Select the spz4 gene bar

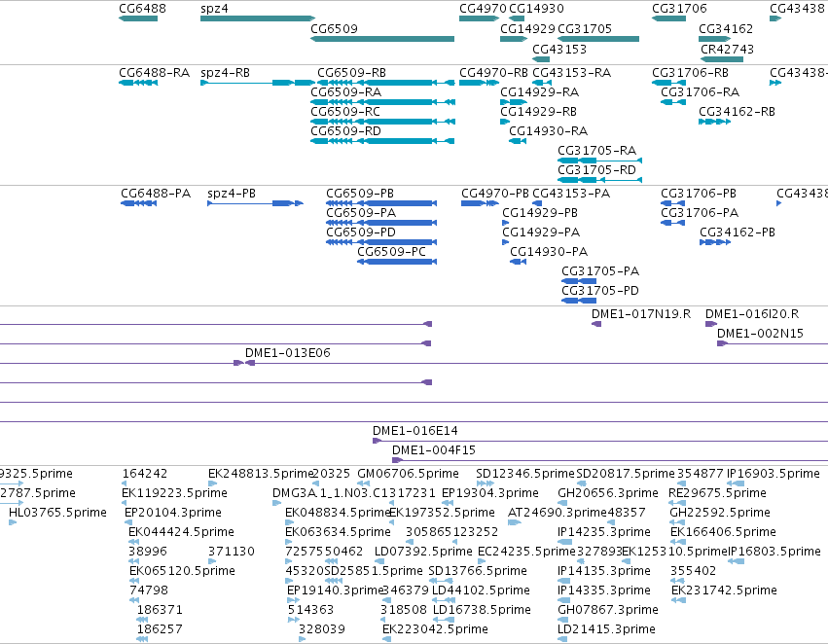click(258, 18)
